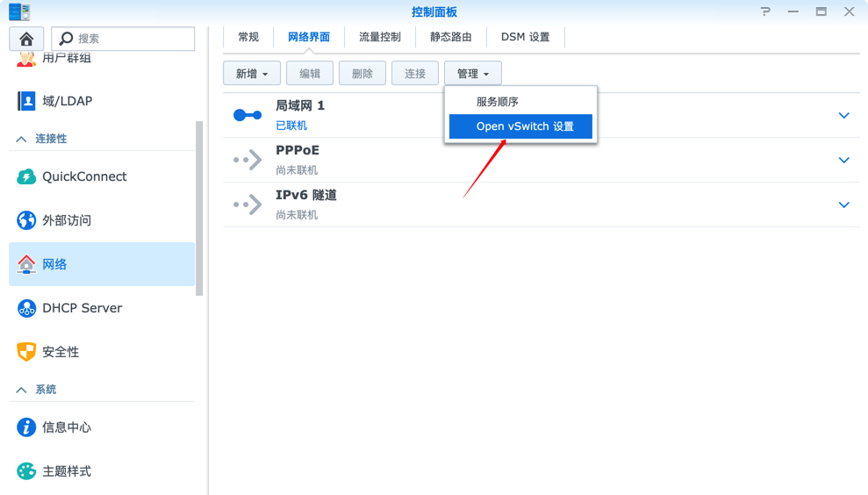This screenshot has width=868, height=495.
Task: Select 主题样式 in the sidebar
Action: [x=102, y=471]
